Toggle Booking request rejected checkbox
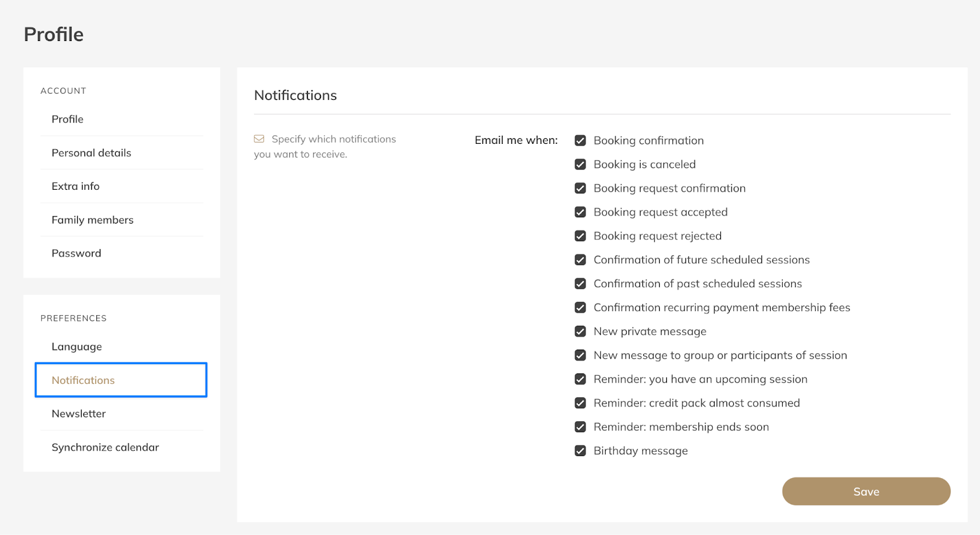The width and height of the screenshot is (980, 535). pos(580,236)
